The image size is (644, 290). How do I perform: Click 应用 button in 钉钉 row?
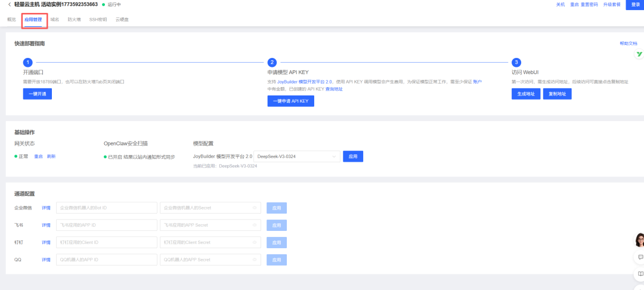coord(277,242)
